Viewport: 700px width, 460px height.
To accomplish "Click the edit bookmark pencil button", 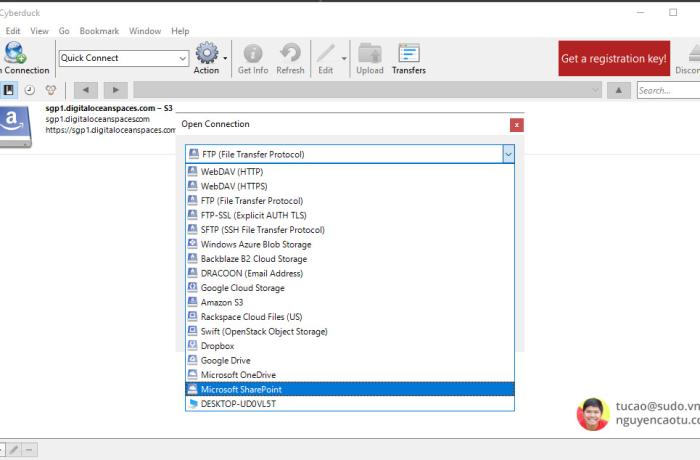I will pyautogui.click(x=13, y=449).
